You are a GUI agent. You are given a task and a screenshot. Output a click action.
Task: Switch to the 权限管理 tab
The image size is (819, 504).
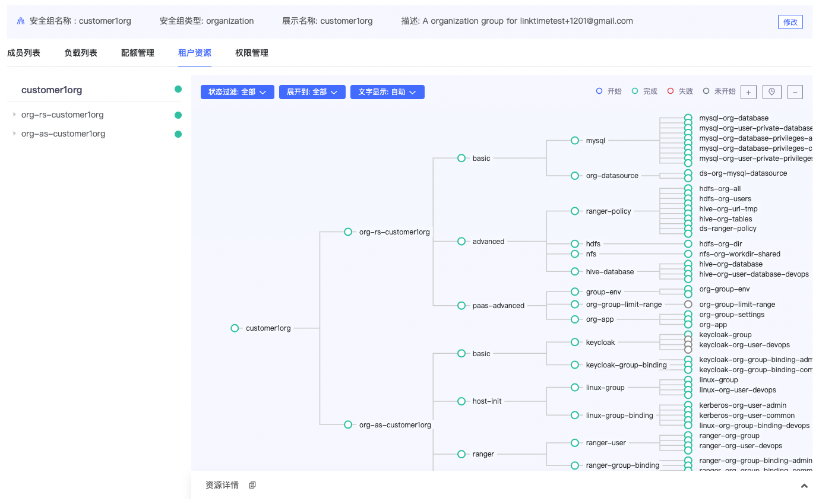(x=252, y=53)
